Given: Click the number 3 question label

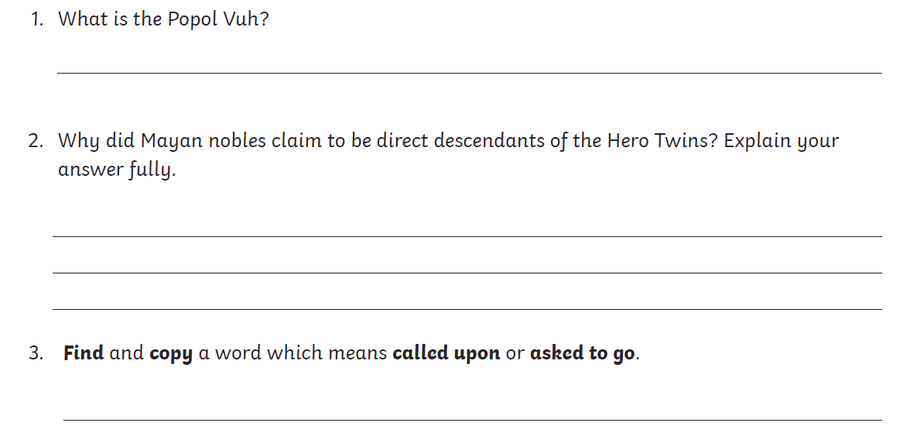Looking at the screenshot, I should click(36, 353).
